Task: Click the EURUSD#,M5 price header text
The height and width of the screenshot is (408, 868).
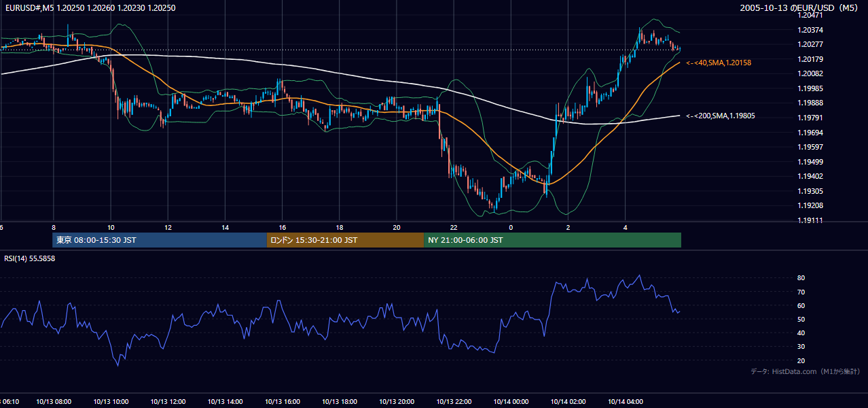Action: point(89,8)
